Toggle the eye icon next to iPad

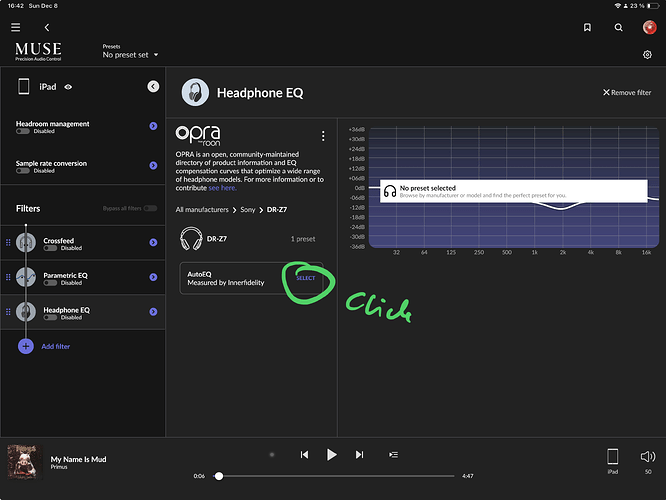(68, 87)
